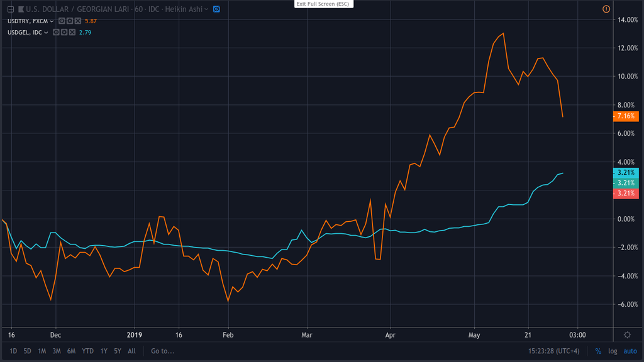
Task: Set the time range to YTD
Action: click(x=87, y=351)
